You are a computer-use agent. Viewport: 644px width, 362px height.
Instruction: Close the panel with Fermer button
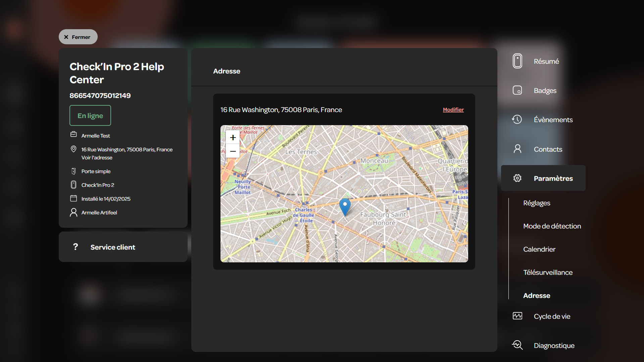tap(78, 37)
